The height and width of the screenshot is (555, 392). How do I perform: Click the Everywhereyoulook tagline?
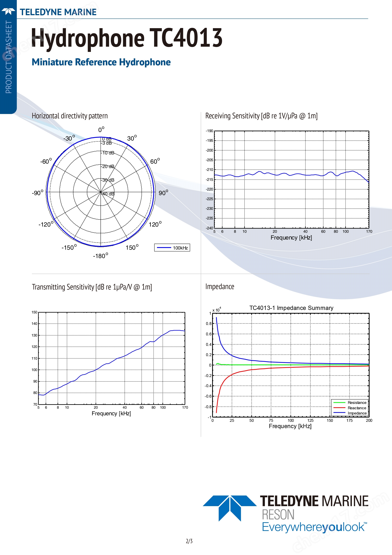313,527
